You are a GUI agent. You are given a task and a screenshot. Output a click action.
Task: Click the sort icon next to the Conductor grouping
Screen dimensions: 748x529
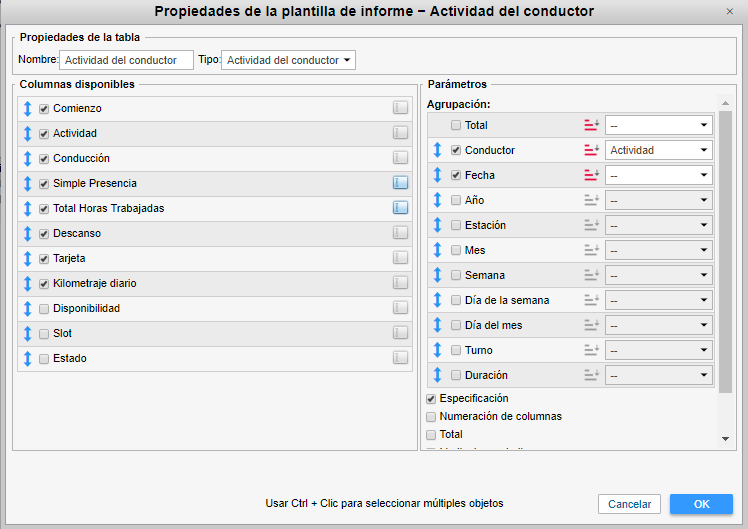pos(591,150)
